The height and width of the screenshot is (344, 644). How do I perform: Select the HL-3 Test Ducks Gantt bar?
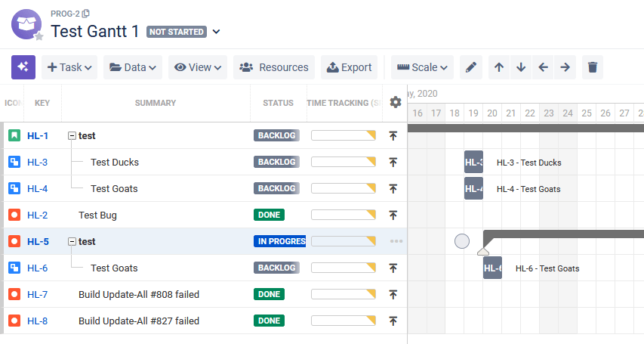pos(473,162)
